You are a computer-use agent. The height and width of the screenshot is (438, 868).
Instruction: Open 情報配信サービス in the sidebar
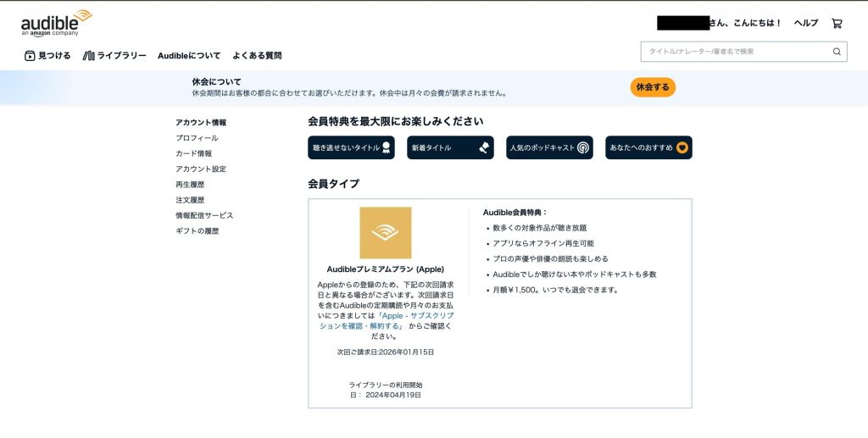point(204,215)
